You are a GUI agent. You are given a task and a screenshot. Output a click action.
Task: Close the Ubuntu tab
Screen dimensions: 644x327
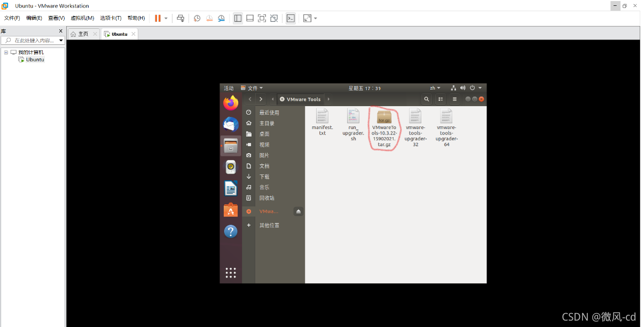click(x=133, y=34)
